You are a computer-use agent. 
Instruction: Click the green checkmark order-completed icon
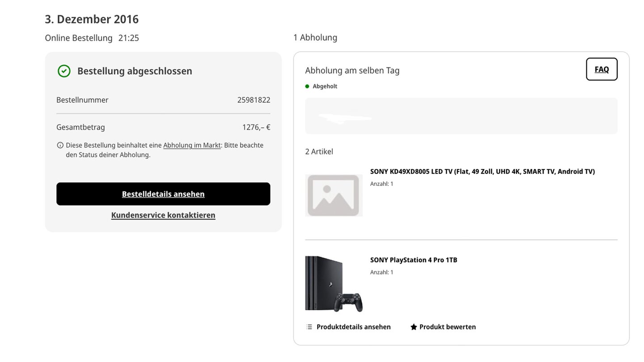click(64, 71)
